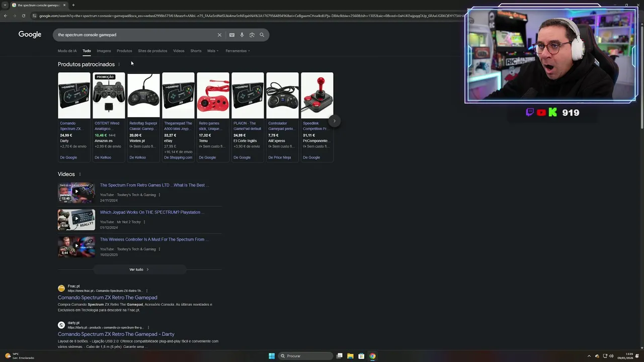Start voice search with microphone icon
Screen dimensions: 644x362
(x=242, y=35)
